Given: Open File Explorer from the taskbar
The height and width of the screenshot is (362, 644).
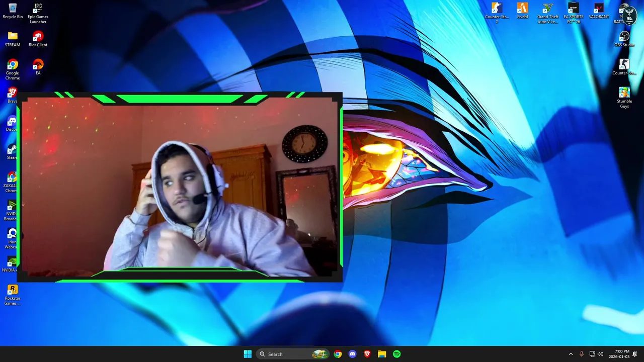Looking at the screenshot, I should point(382,354).
